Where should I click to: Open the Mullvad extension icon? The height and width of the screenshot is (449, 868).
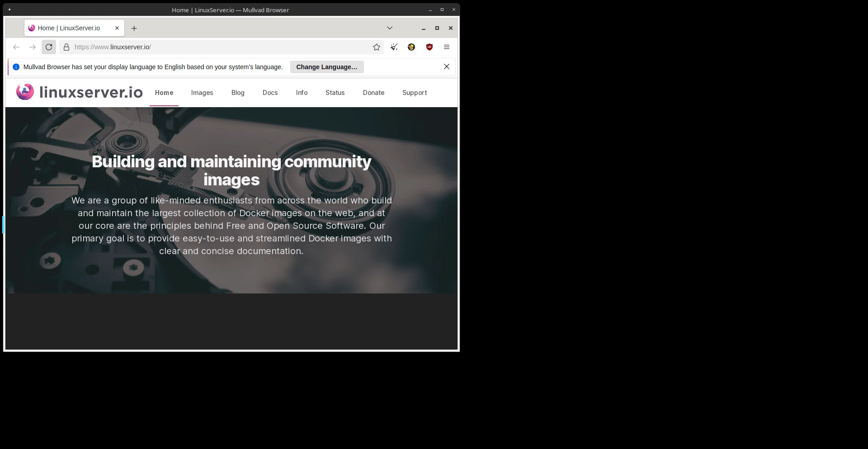(x=411, y=47)
